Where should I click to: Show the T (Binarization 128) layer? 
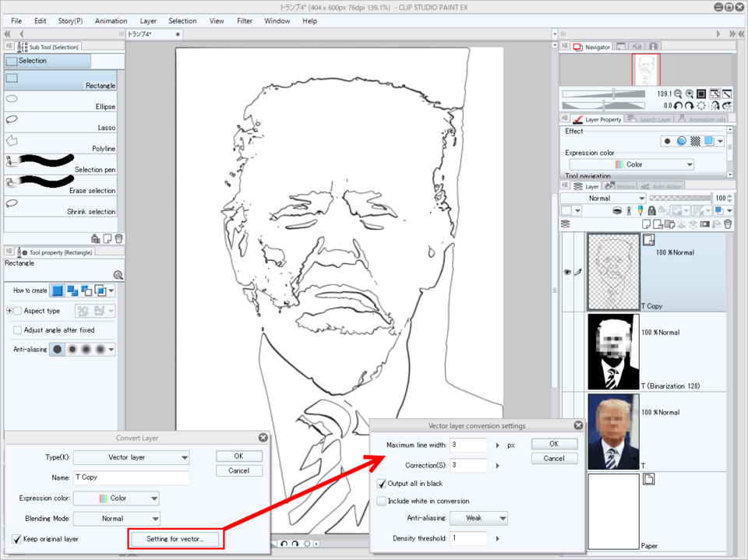567,352
